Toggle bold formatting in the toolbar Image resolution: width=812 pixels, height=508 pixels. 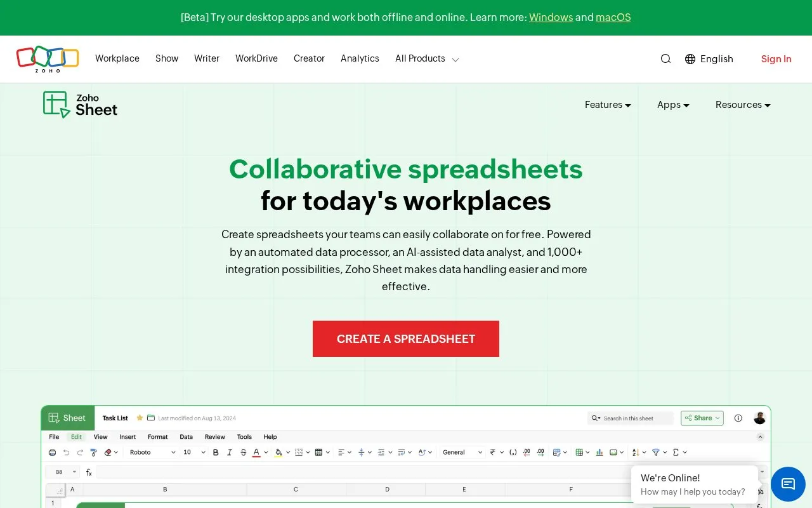click(x=216, y=453)
